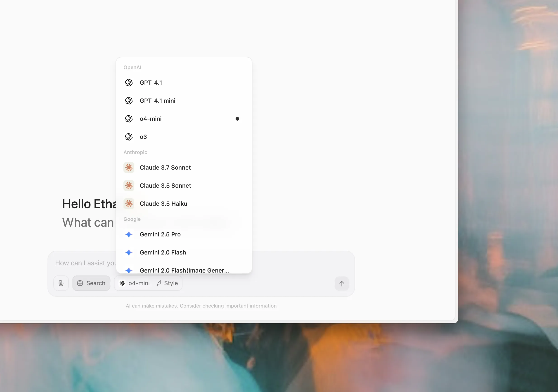Toggle the Search web button
The height and width of the screenshot is (392, 558).
pyautogui.click(x=91, y=283)
